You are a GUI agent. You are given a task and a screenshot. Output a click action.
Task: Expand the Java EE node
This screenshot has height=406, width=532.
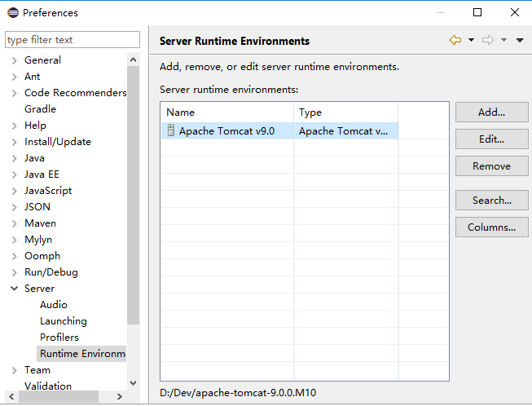[x=14, y=174]
